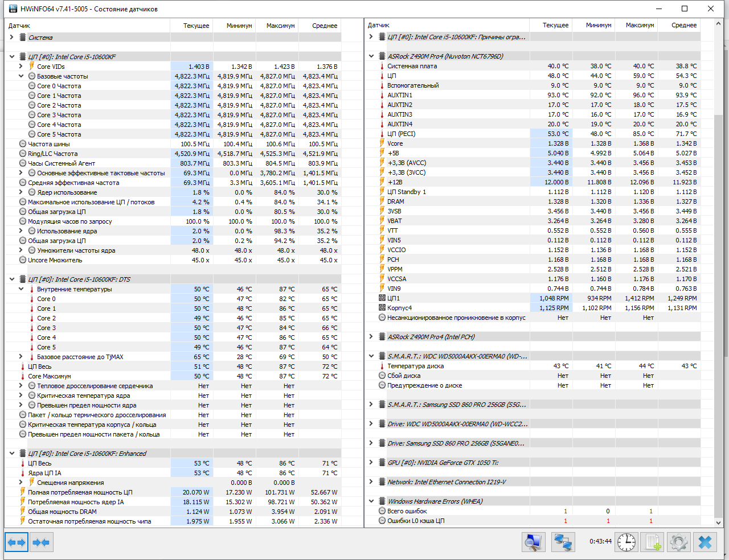This screenshot has height=560, width=729.
Task: Click the Предупреждение о диске label
Action: [425, 385]
